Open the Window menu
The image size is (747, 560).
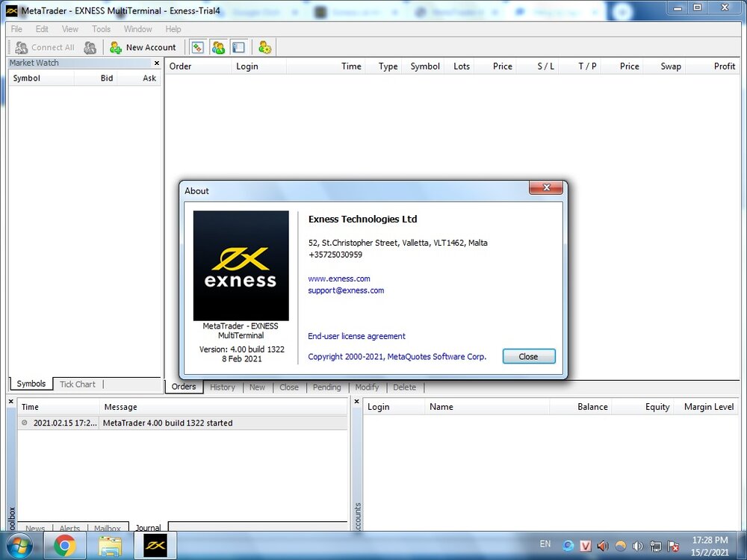click(x=137, y=29)
